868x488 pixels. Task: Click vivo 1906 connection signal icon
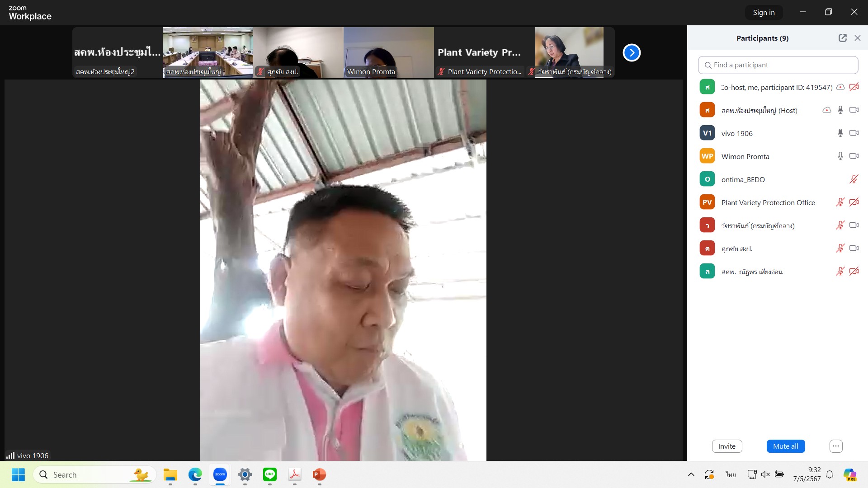click(x=10, y=455)
